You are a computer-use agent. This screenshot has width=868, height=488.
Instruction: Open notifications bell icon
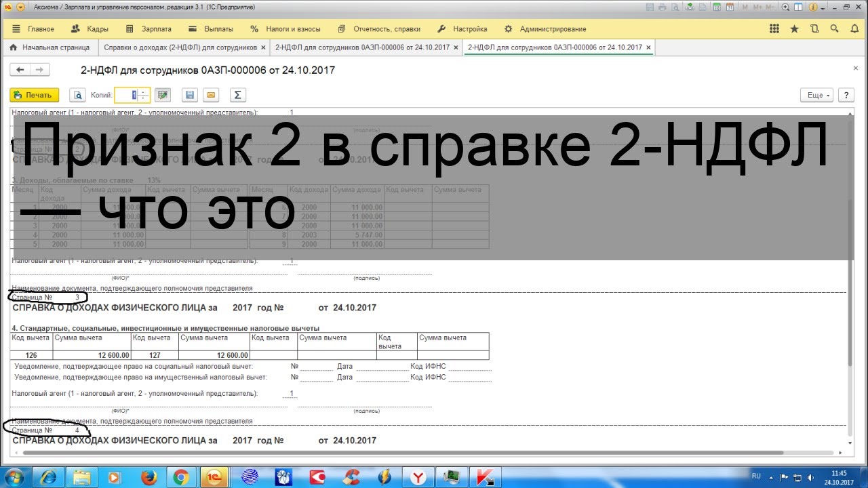pyautogui.click(x=854, y=29)
